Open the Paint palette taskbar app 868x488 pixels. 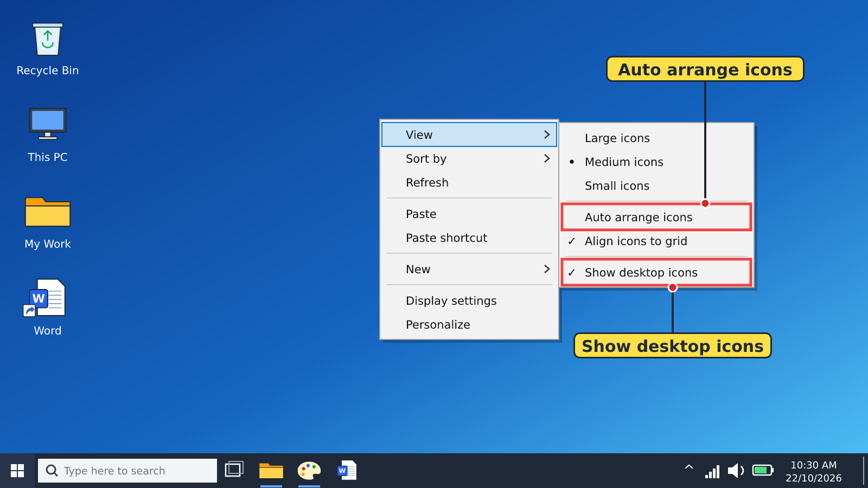coord(309,471)
